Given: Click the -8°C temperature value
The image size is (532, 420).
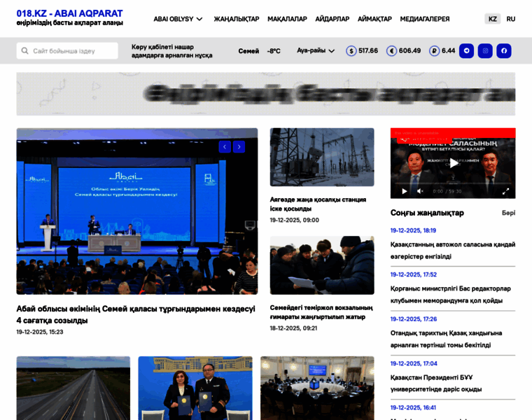Looking at the screenshot, I should pyautogui.click(x=274, y=51).
